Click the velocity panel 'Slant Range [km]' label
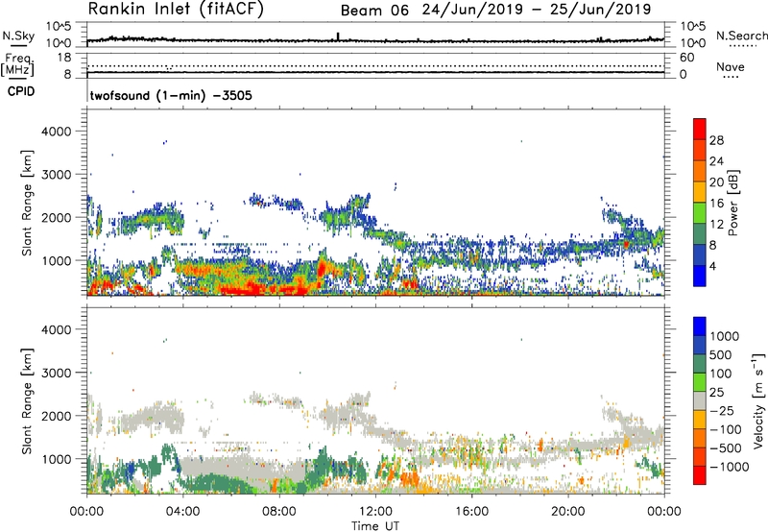This screenshot has width=768, height=532. coord(27,401)
